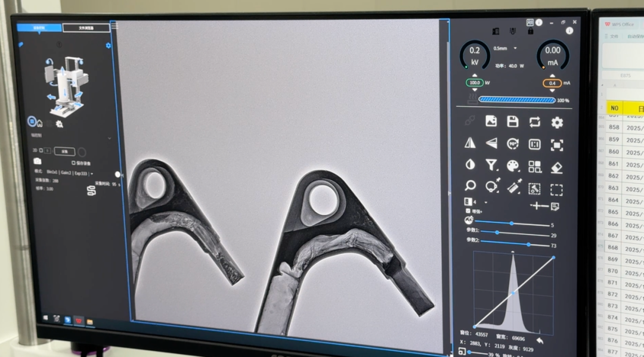Click the home icon under 3D model
The height and width of the screenshot is (357, 644).
40,123
